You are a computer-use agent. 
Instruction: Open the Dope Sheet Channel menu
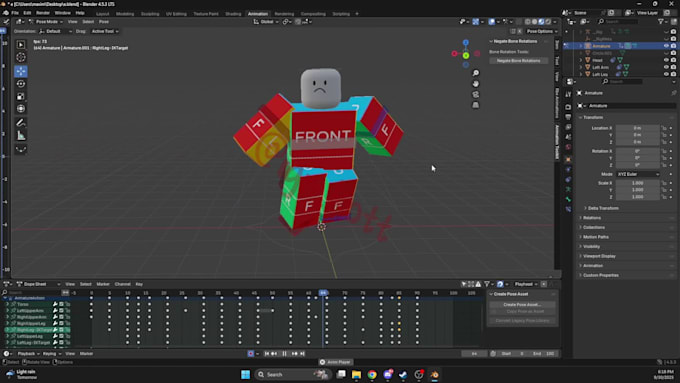(x=122, y=284)
